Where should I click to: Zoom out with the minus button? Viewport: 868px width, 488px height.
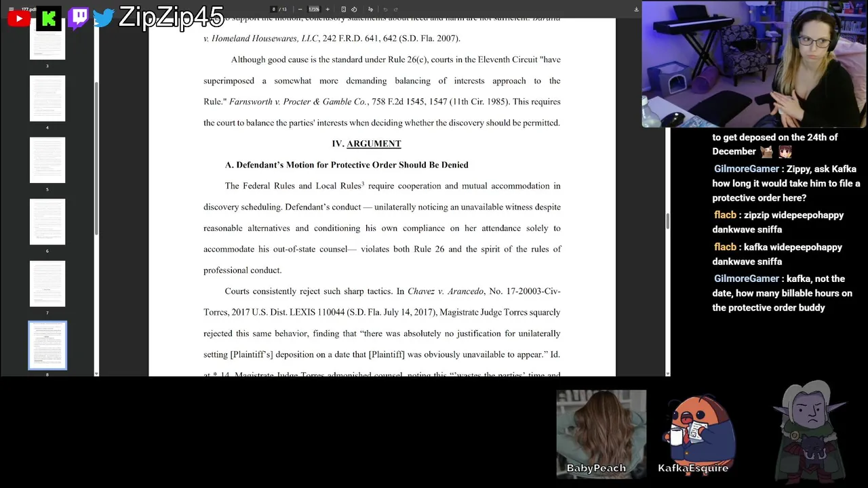(300, 9)
